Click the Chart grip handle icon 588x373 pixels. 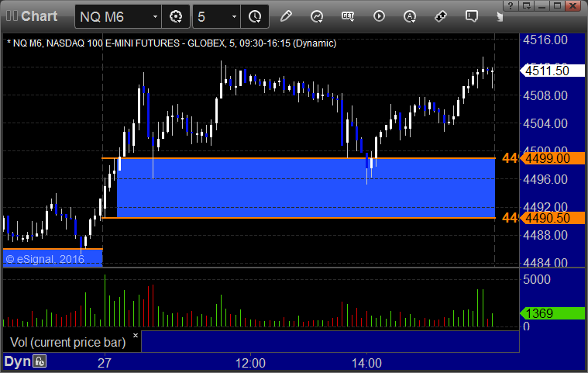[12, 16]
